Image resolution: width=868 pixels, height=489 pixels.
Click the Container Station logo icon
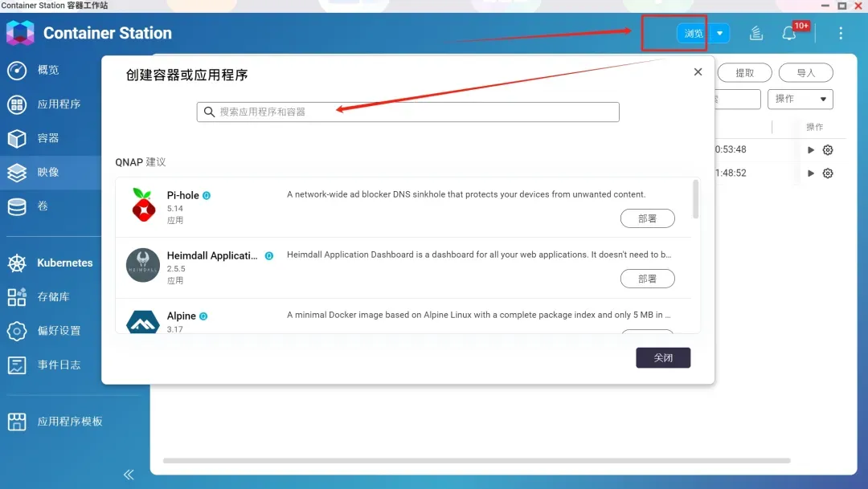tap(20, 33)
